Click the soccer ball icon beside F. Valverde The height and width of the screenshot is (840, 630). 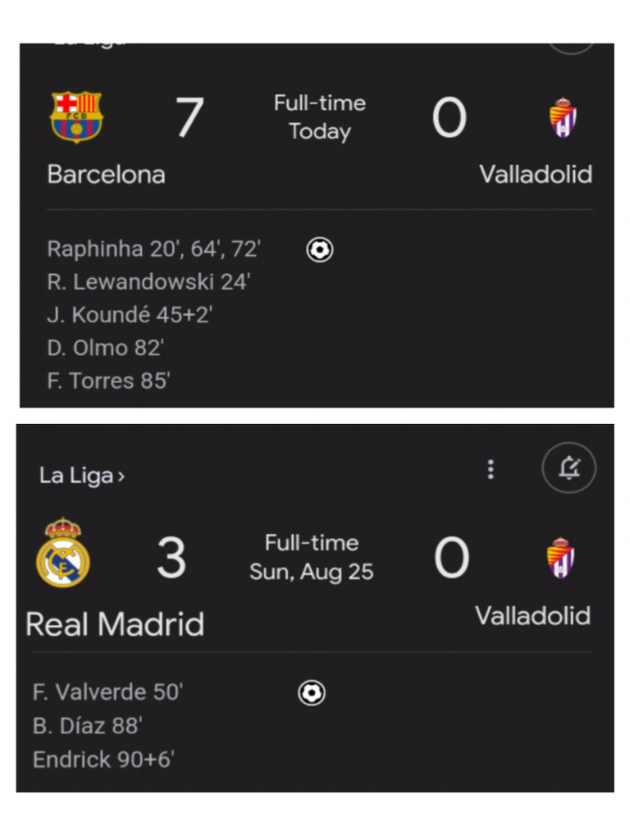click(x=311, y=693)
